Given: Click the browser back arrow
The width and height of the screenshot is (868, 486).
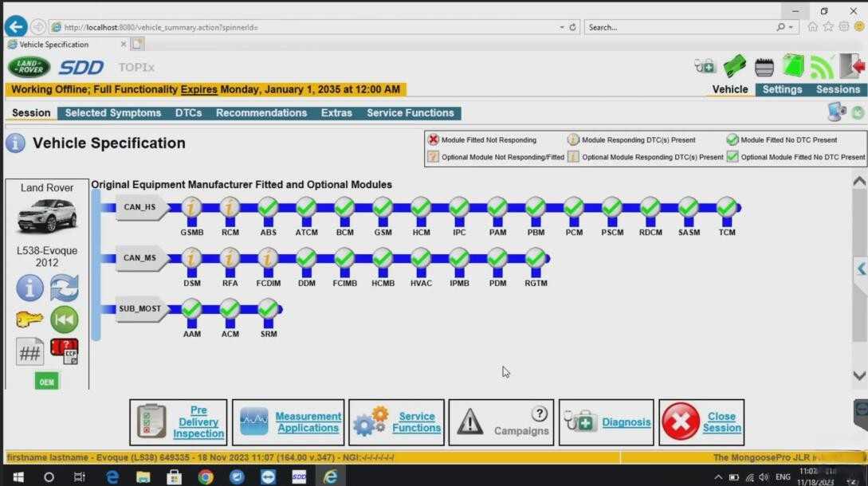Looking at the screenshot, I should (16, 26).
